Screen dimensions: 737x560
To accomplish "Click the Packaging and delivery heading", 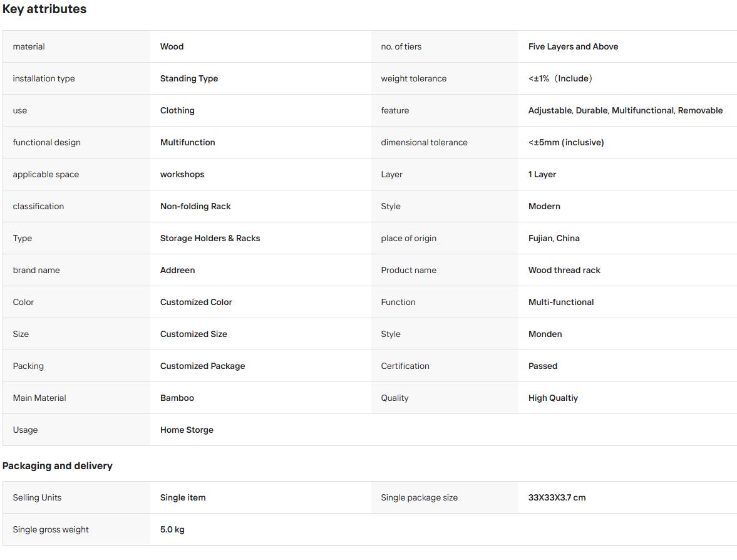I will (x=58, y=466).
